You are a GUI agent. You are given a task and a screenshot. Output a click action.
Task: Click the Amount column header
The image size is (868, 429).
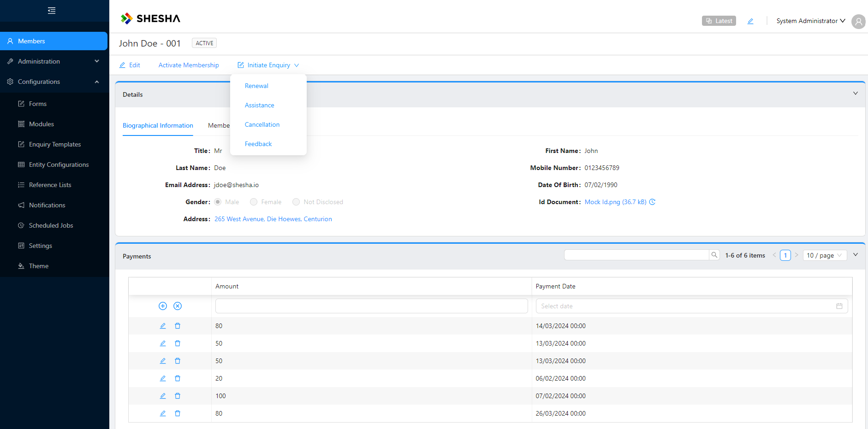point(371,286)
